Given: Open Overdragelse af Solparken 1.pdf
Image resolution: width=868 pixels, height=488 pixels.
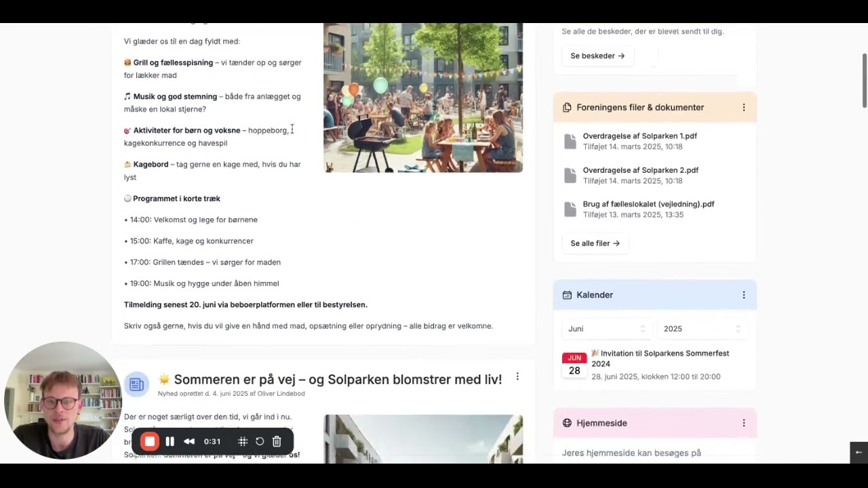Looking at the screenshot, I should tap(639, 136).
